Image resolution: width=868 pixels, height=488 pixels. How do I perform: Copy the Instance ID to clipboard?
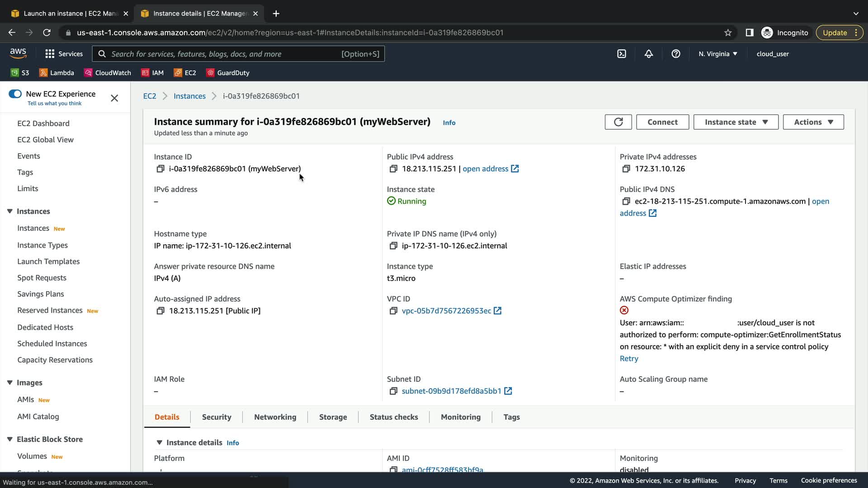(160, 169)
